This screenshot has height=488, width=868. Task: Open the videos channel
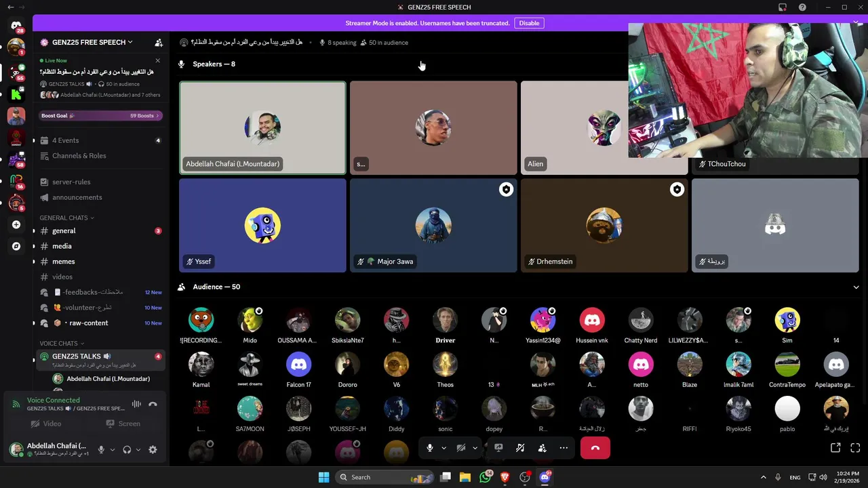click(100, 277)
